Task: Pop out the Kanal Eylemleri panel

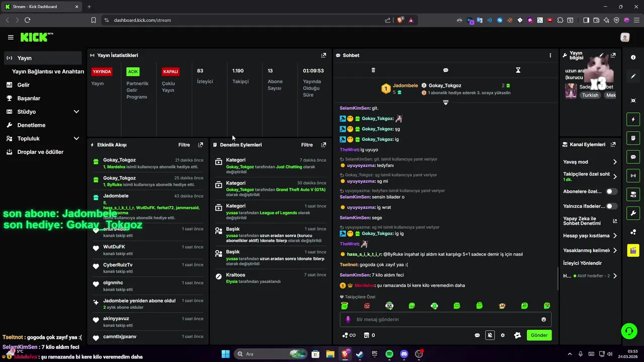Action: pos(613,145)
